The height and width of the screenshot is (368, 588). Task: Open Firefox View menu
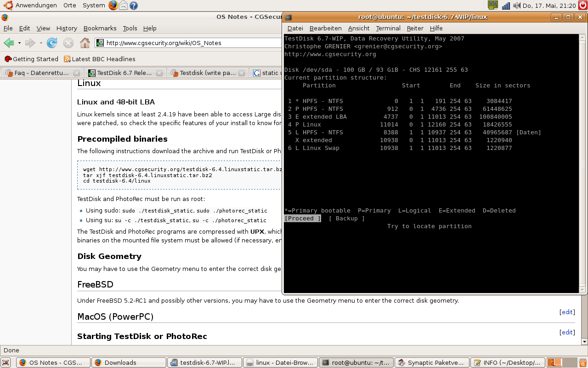43,28
